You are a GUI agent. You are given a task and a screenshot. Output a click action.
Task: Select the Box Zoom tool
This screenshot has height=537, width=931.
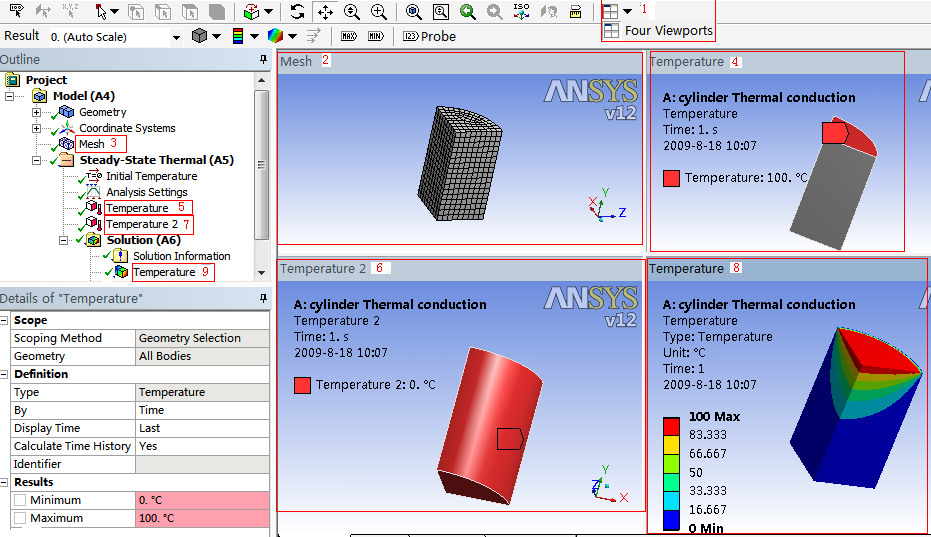pyautogui.click(x=378, y=11)
